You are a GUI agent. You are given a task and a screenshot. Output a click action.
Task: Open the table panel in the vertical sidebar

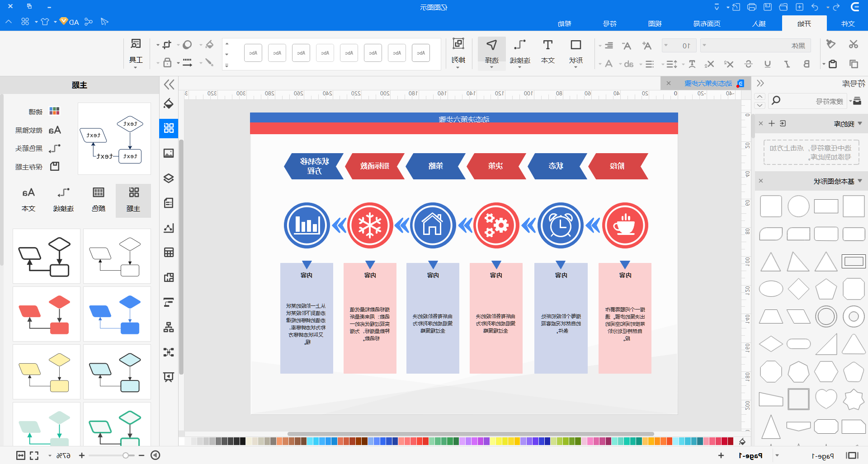(x=169, y=253)
